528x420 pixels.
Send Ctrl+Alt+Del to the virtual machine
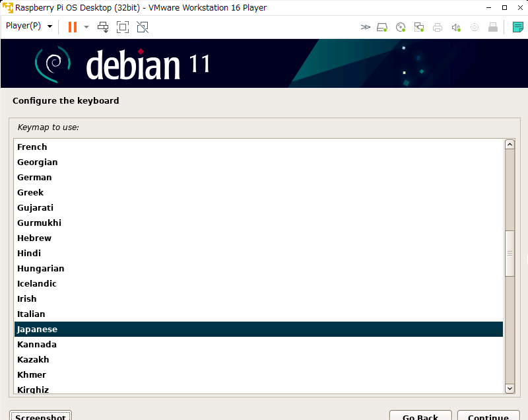click(x=103, y=27)
